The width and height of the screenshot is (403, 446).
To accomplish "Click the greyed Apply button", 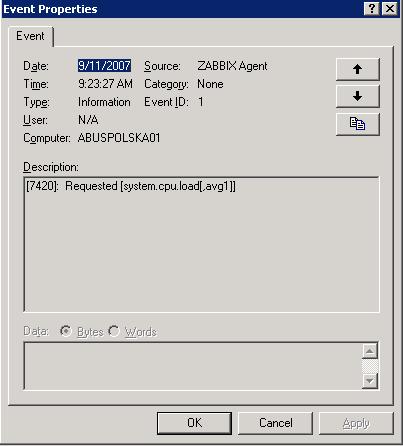I will [356, 423].
